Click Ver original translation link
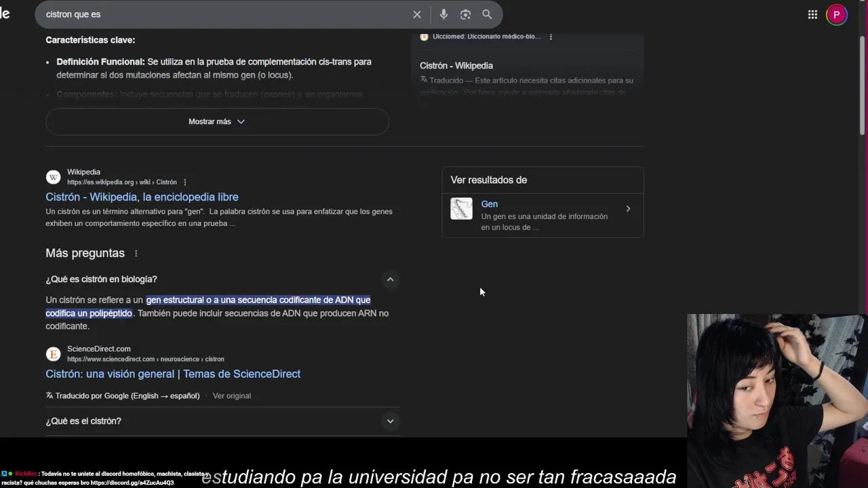The image size is (868, 488). click(232, 396)
